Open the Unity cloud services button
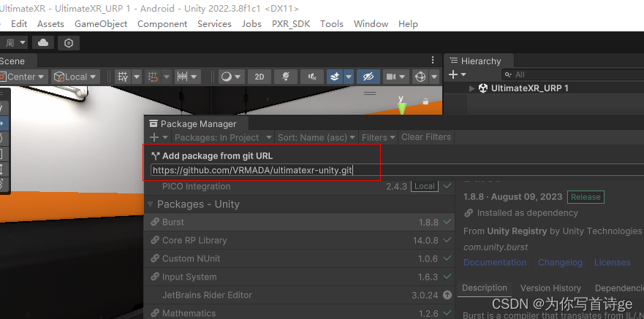644x319 pixels. [x=42, y=42]
